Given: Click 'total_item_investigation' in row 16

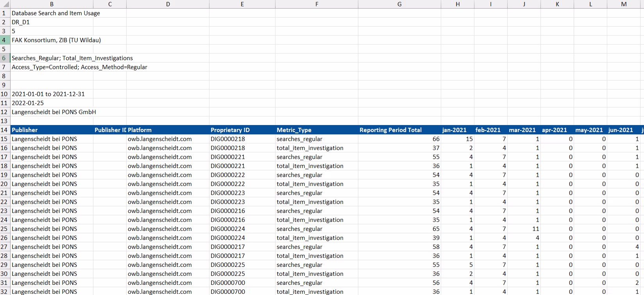Looking at the screenshot, I should point(317,148).
